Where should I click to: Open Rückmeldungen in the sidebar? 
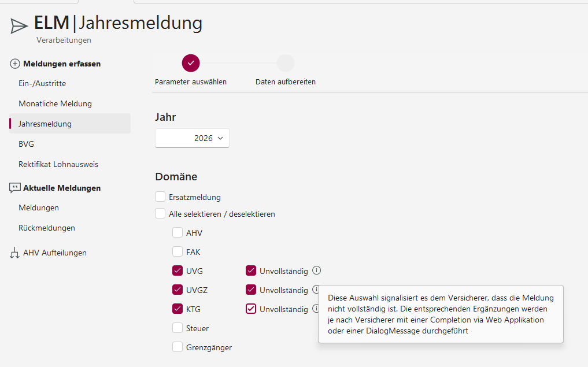tap(47, 228)
